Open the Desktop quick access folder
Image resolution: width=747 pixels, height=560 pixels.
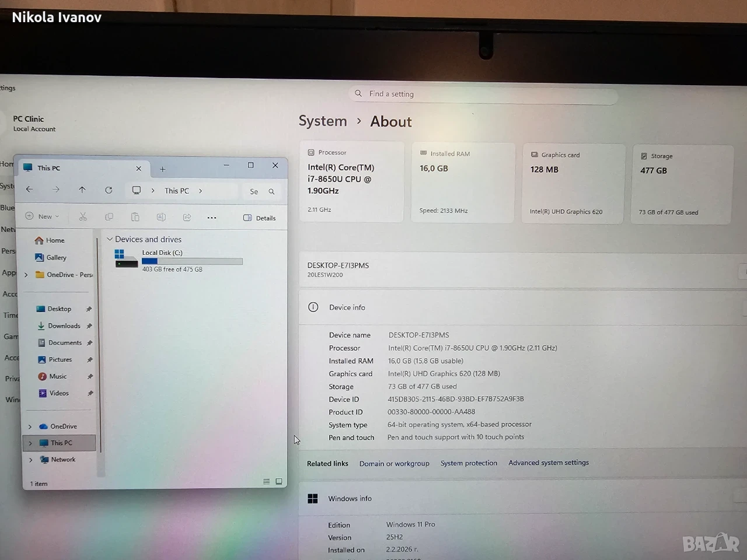tap(54, 309)
